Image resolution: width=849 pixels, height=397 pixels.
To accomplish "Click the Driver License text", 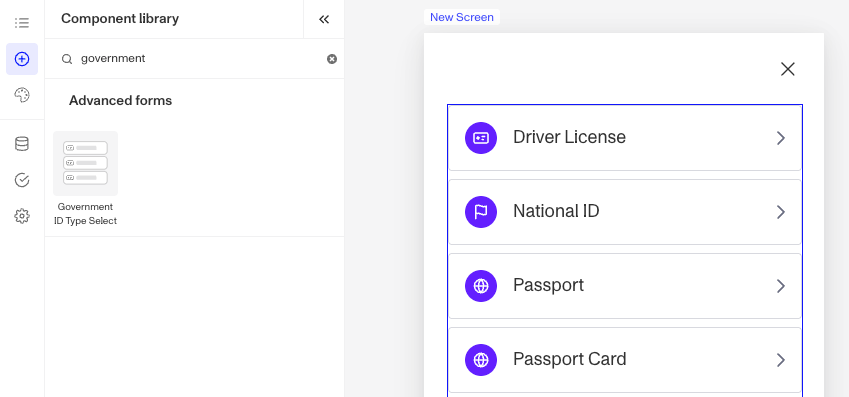I will pos(569,137).
